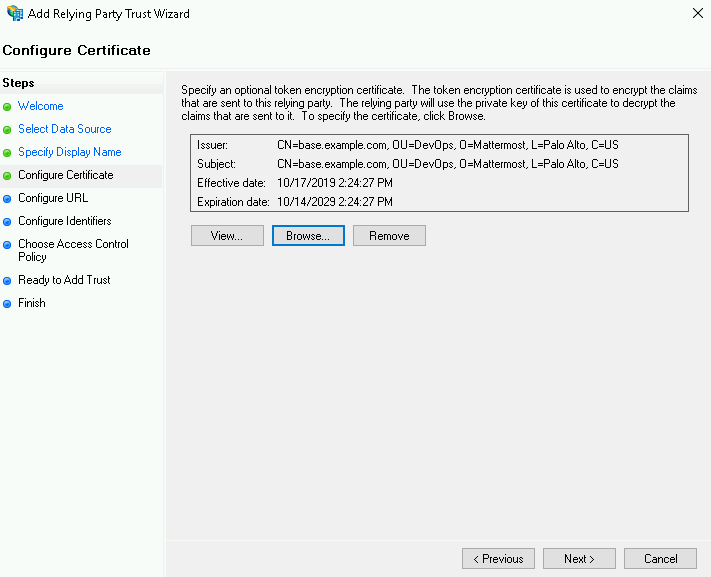This screenshot has width=711, height=577.
Task: Open the Select Data Source step
Action: coord(64,129)
